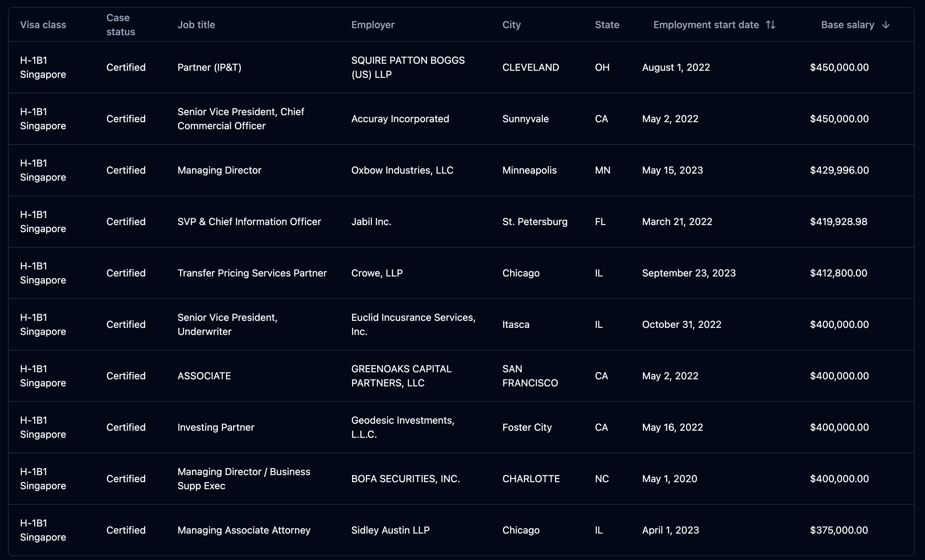The width and height of the screenshot is (925, 560).
Task: Click Geodesic Investments, L.L.C. employer
Action: pyautogui.click(x=403, y=427)
